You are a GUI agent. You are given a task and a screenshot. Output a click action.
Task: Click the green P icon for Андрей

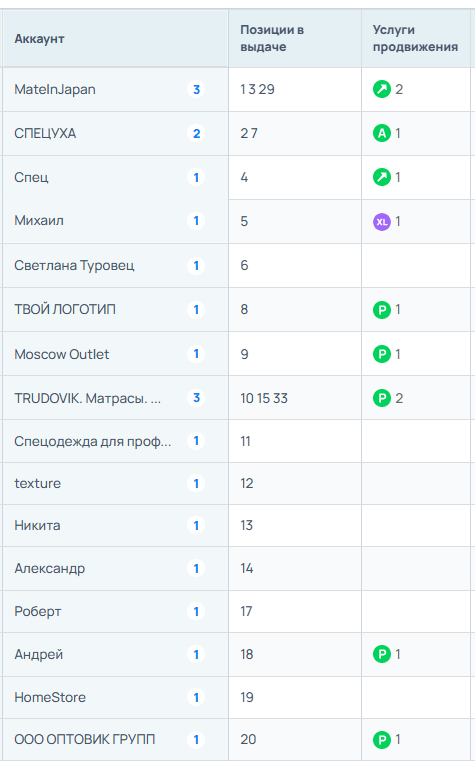tap(382, 654)
